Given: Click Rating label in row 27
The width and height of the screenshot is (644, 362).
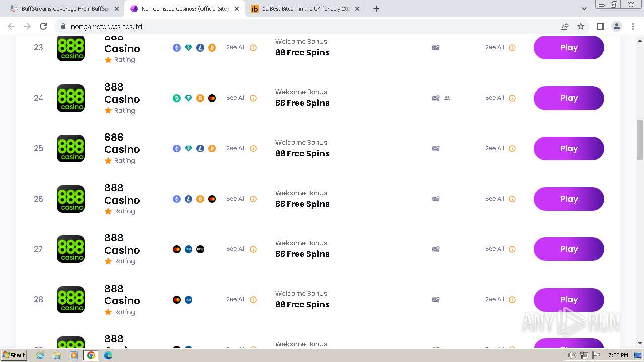Looking at the screenshot, I should (124, 261).
